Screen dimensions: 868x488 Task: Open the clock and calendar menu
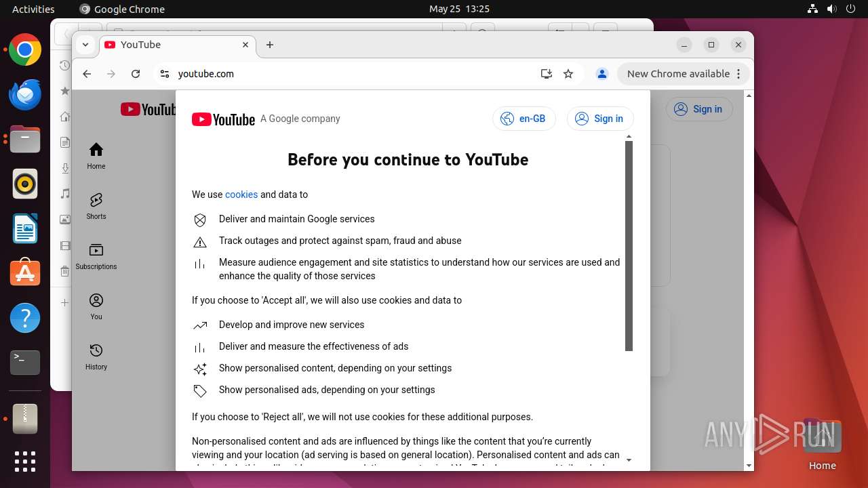tap(459, 9)
